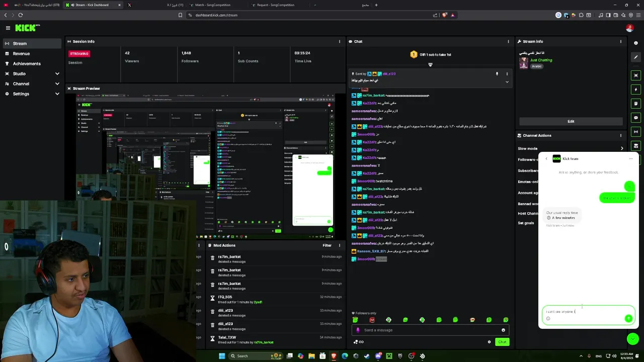
Task: Click chat bubble icon in right rail
Action: click(636, 118)
